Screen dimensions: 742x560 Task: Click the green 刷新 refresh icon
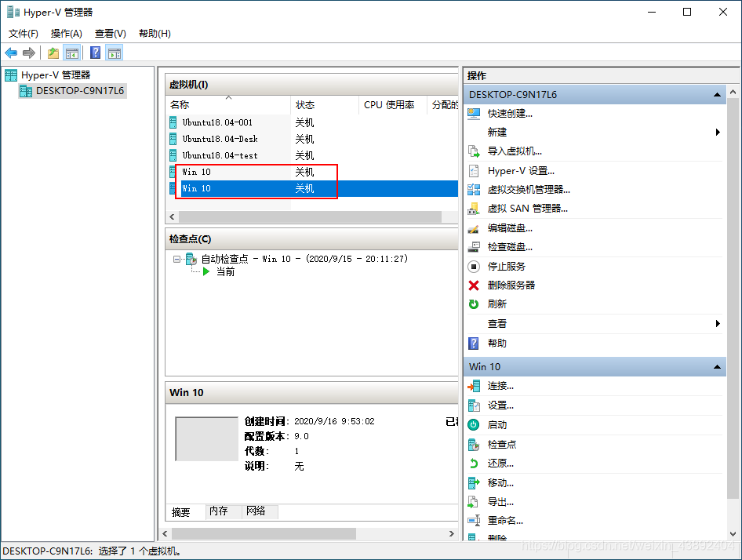(474, 304)
